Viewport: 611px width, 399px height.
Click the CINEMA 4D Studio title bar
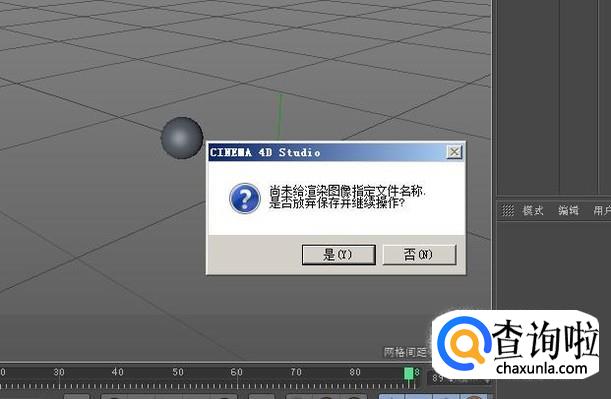327,152
